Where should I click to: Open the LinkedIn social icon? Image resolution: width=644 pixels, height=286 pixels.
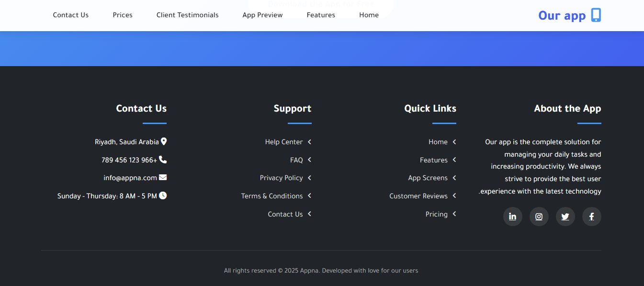click(x=512, y=217)
